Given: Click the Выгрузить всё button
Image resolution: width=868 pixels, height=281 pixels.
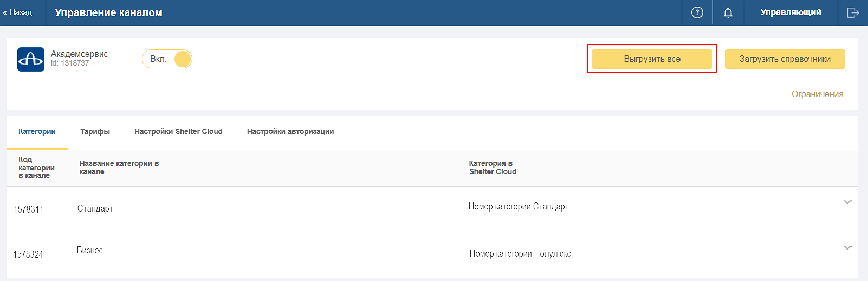Looking at the screenshot, I should pos(652,59).
